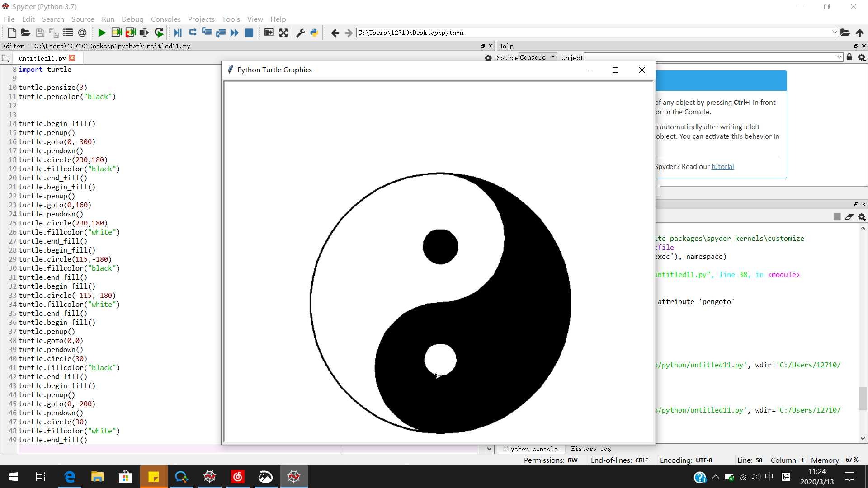Image resolution: width=868 pixels, height=488 pixels.
Task: Toggle the IPython console panel
Action: pos(530,448)
